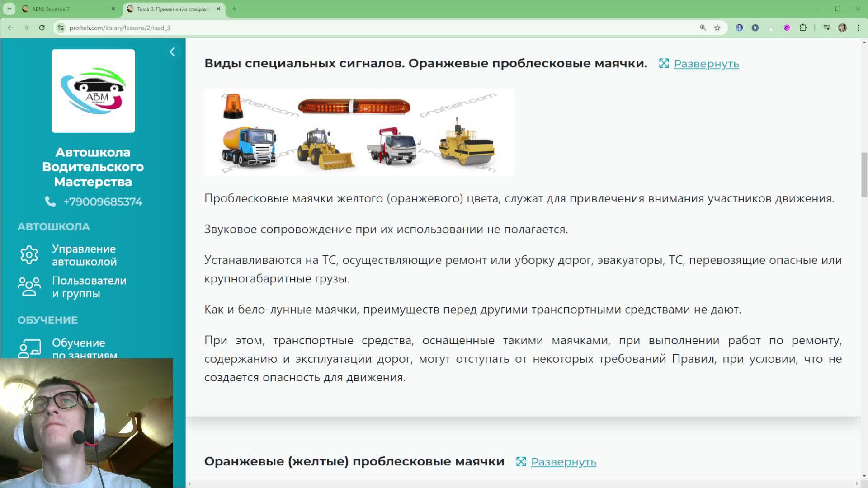Open a new browser tab
The image size is (868, 488).
coord(234,9)
